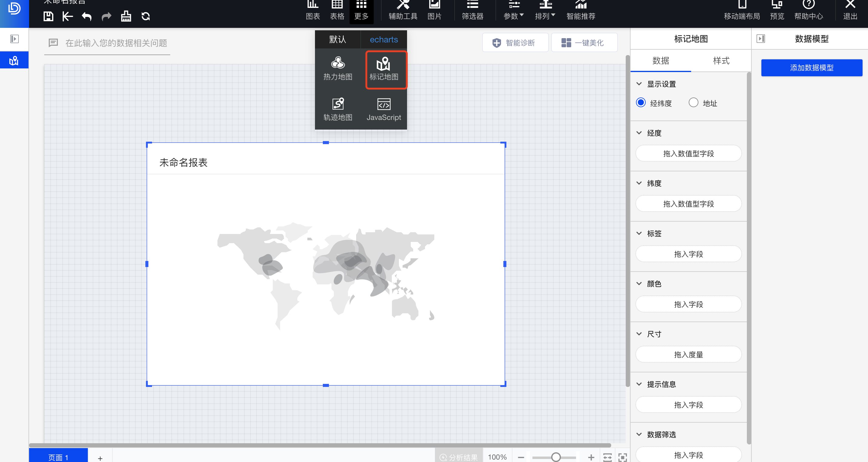Click the 纬度 field drop zone
868x462 pixels.
tap(688, 203)
